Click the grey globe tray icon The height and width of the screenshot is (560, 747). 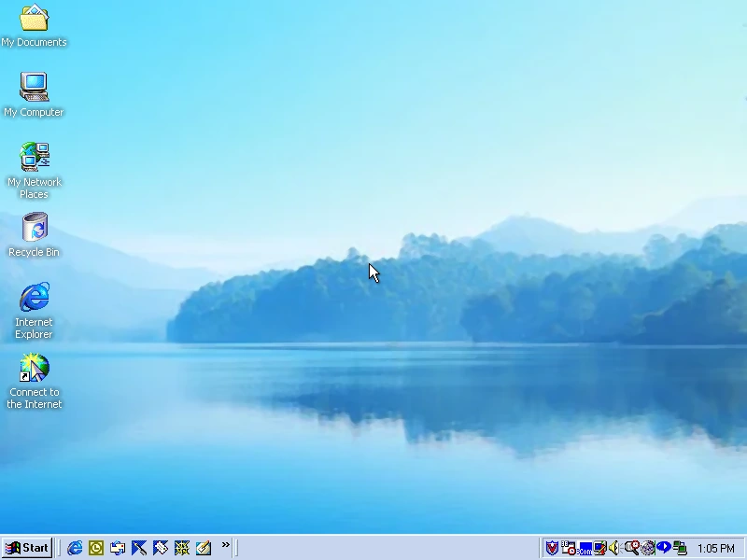[x=648, y=548]
